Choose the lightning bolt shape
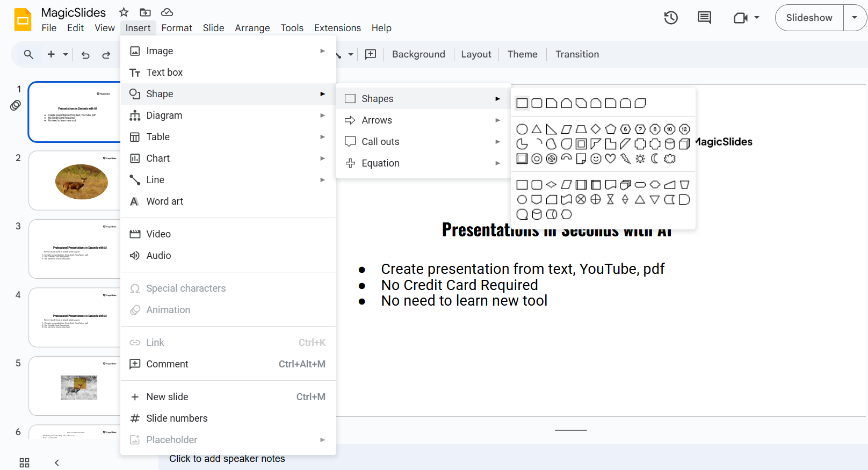 (x=625, y=158)
